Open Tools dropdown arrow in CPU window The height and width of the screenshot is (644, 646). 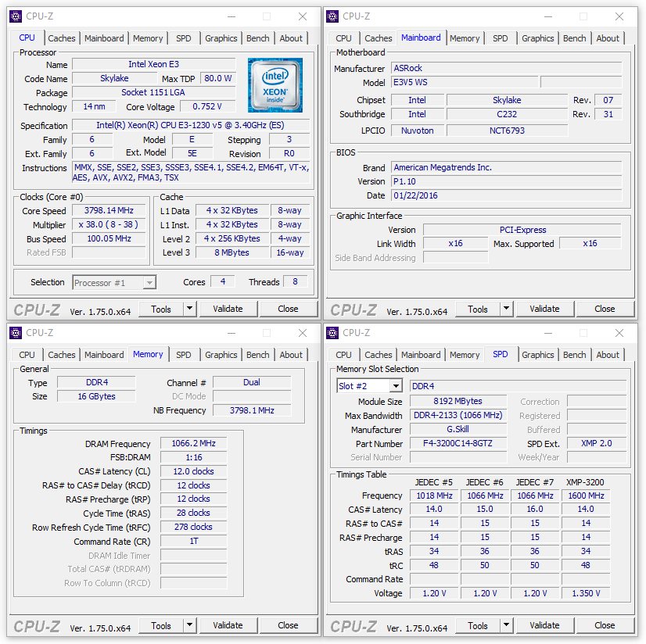click(x=189, y=309)
